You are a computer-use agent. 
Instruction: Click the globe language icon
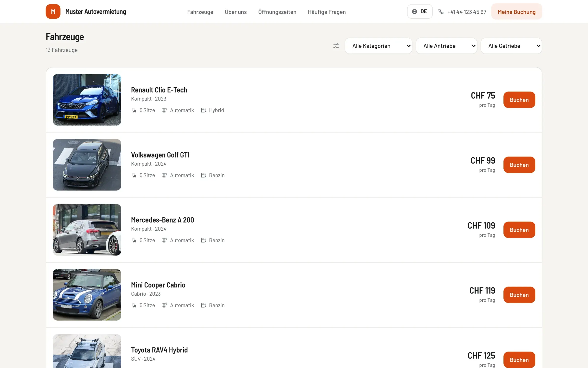pyautogui.click(x=414, y=12)
